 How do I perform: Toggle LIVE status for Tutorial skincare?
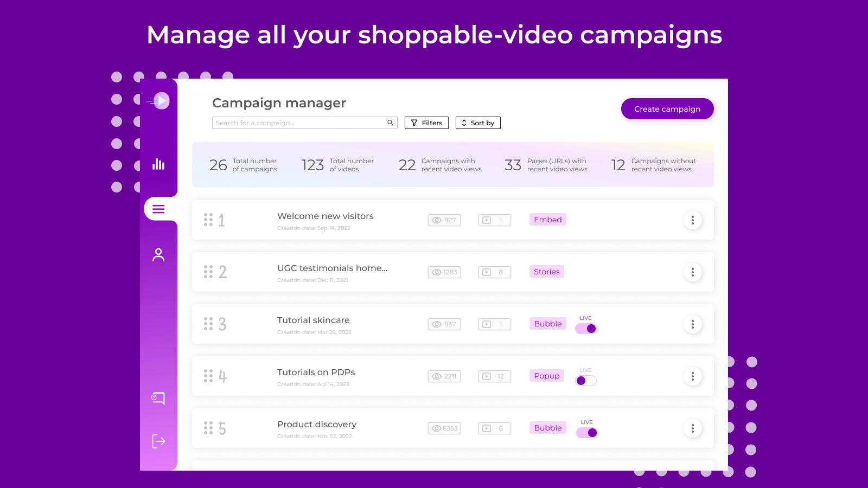(x=586, y=329)
